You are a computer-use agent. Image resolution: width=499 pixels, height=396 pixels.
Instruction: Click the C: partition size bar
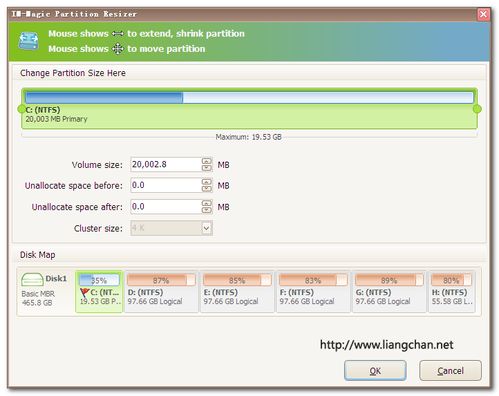tap(249, 98)
